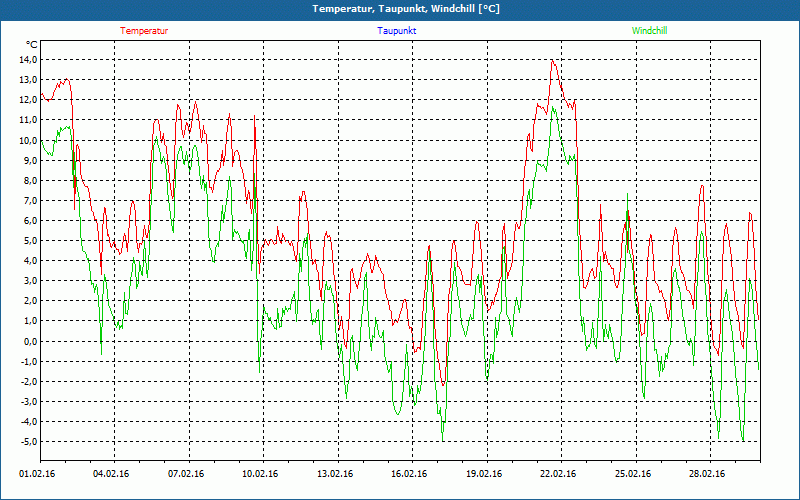800x500 pixels.
Task: Click the 0,0 y-axis value
Action: (30, 341)
